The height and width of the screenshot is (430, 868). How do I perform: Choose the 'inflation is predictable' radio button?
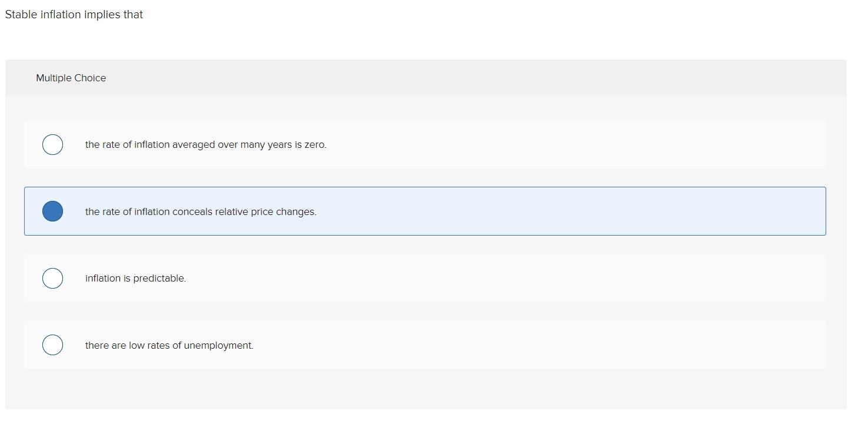coord(52,277)
